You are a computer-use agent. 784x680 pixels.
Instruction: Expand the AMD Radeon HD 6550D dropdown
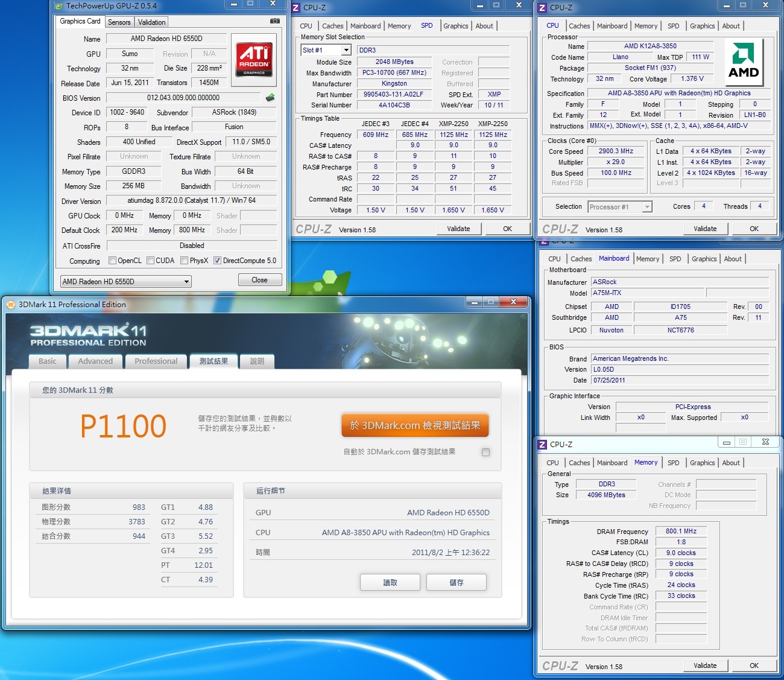pyautogui.click(x=186, y=282)
